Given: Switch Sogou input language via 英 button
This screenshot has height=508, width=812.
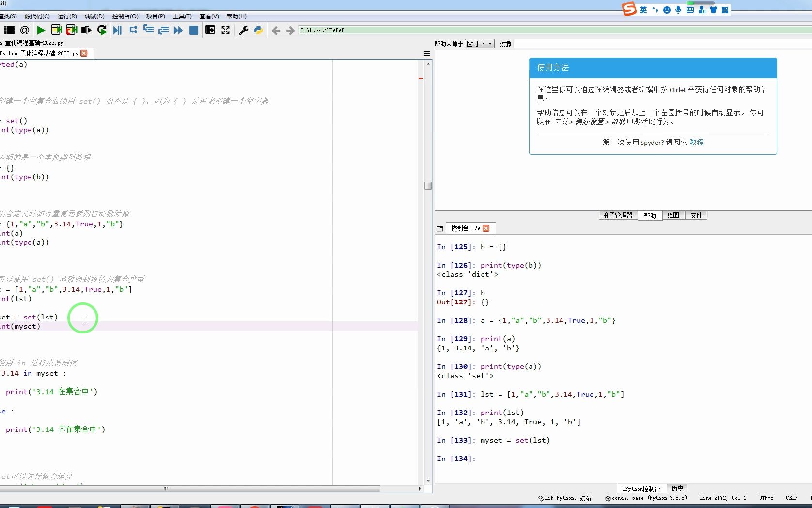Looking at the screenshot, I should click(x=643, y=10).
